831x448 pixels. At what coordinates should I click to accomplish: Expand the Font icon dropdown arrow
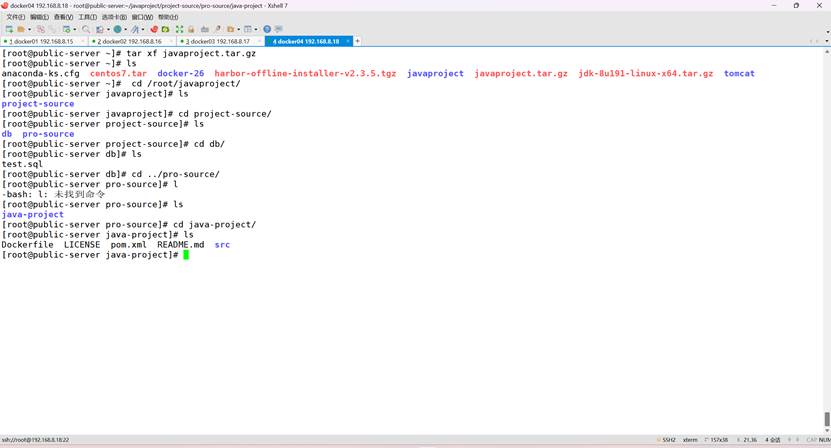[x=143, y=29]
